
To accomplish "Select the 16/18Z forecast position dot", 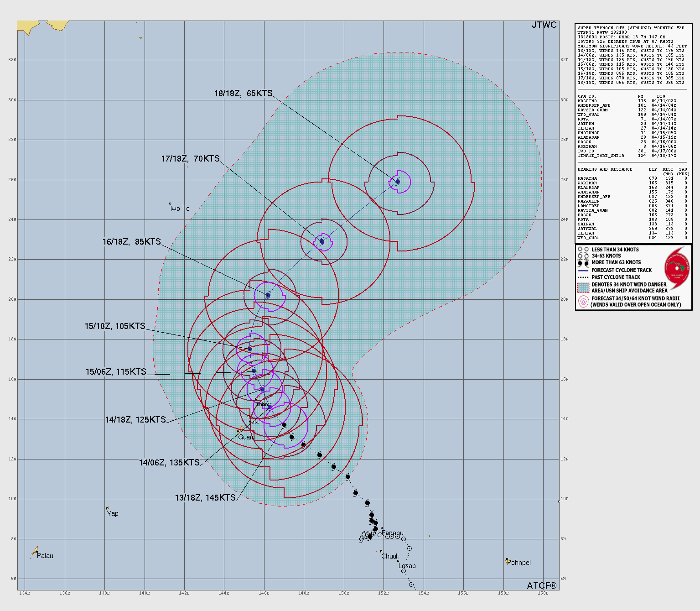I will click(x=268, y=295).
